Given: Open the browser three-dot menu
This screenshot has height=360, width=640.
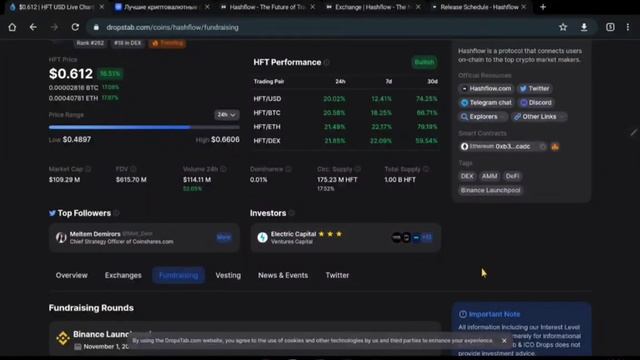Looking at the screenshot, I should coord(628,27).
